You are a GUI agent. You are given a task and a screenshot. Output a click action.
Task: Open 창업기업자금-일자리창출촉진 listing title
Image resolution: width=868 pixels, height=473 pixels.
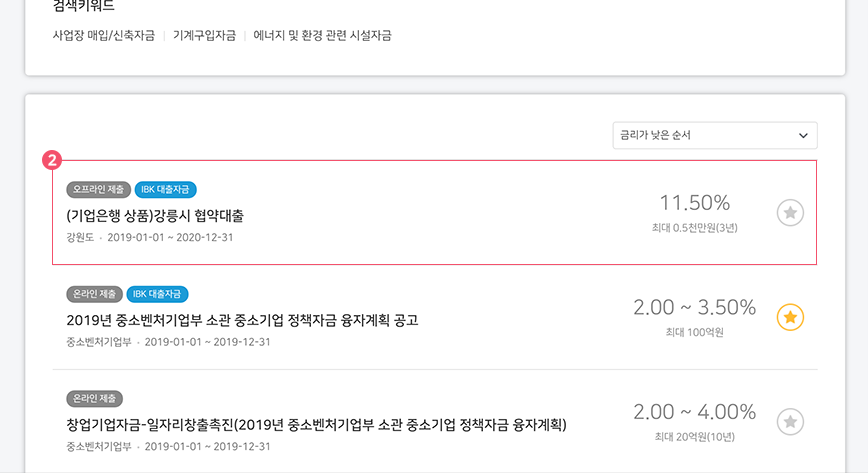[316, 425]
